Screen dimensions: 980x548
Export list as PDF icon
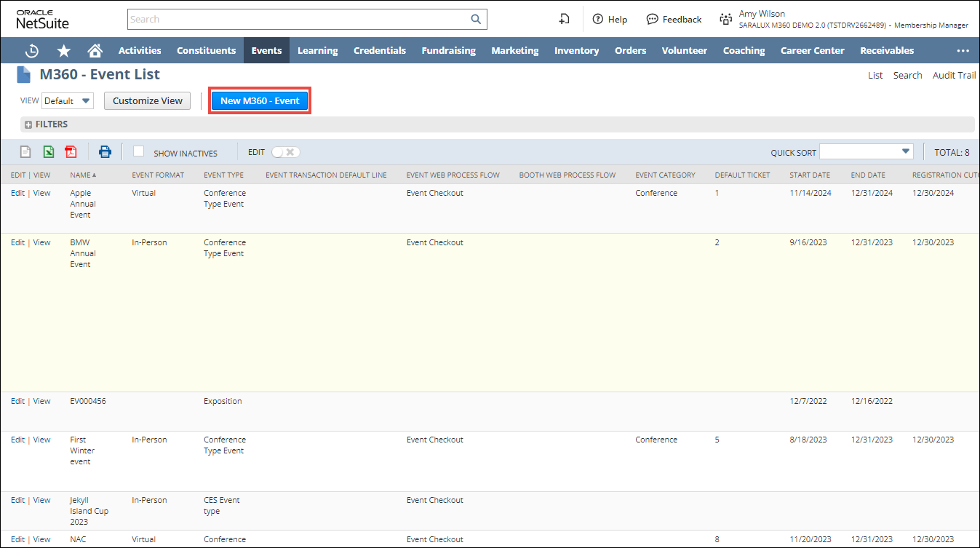(71, 152)
